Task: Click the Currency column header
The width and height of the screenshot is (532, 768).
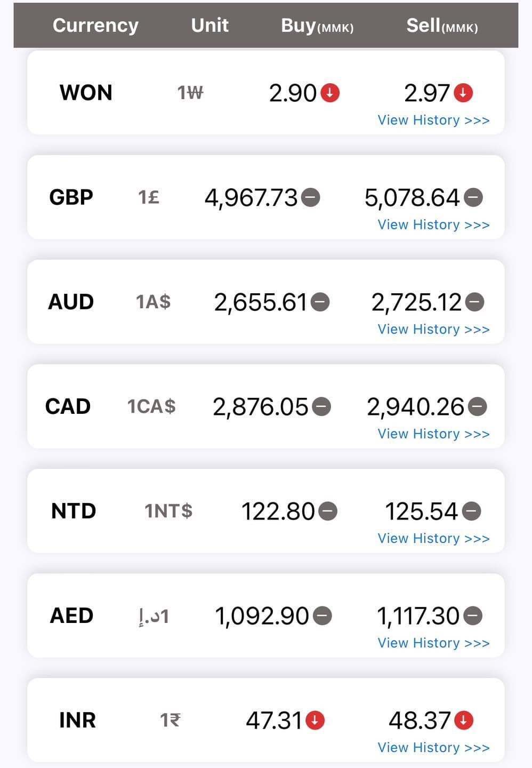Action: [x=95, y=25]
